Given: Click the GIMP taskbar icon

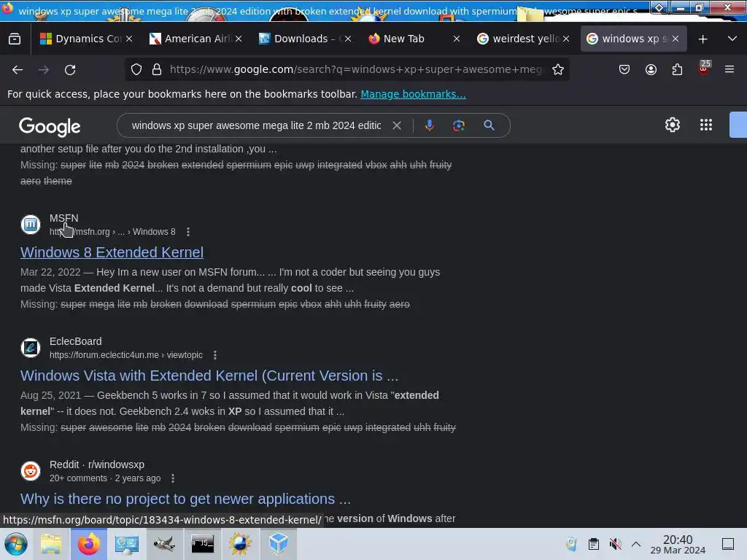Looking at the screenshot, I should point(164,544).
